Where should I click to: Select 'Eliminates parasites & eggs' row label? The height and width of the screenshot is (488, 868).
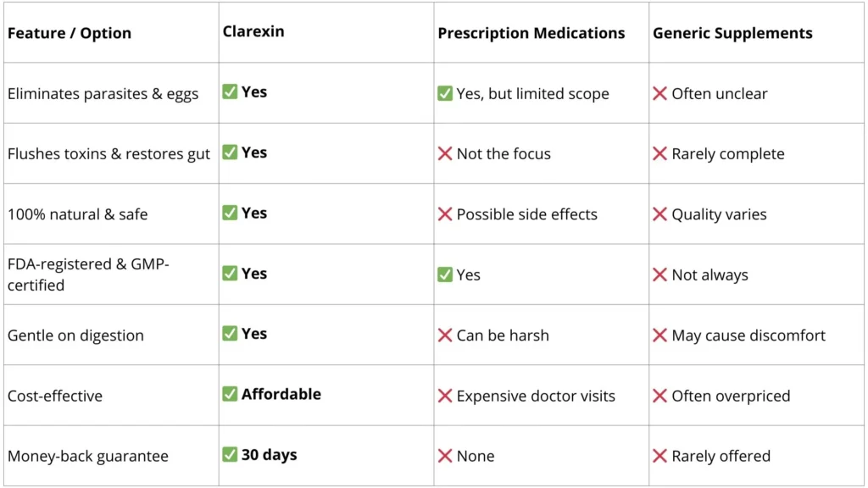(x=103, y=94)
